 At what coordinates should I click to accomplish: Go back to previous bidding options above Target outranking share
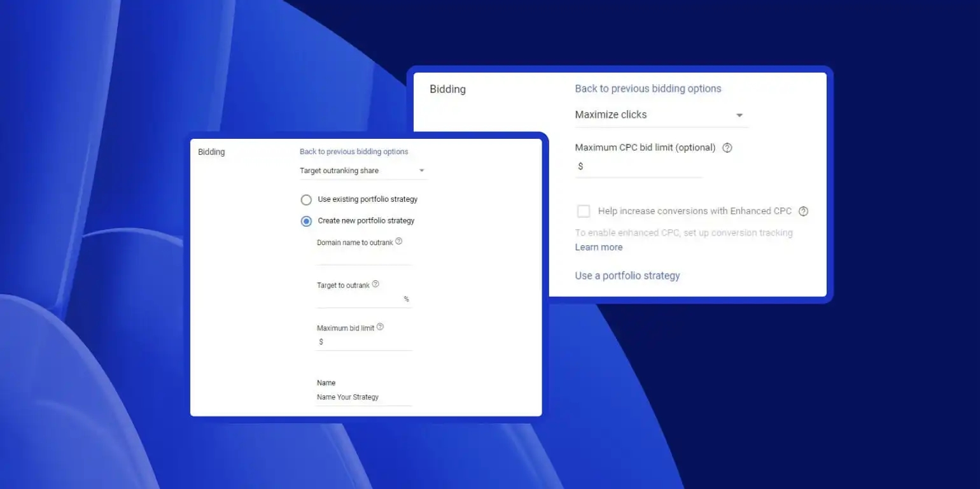[x=354, y=152]
